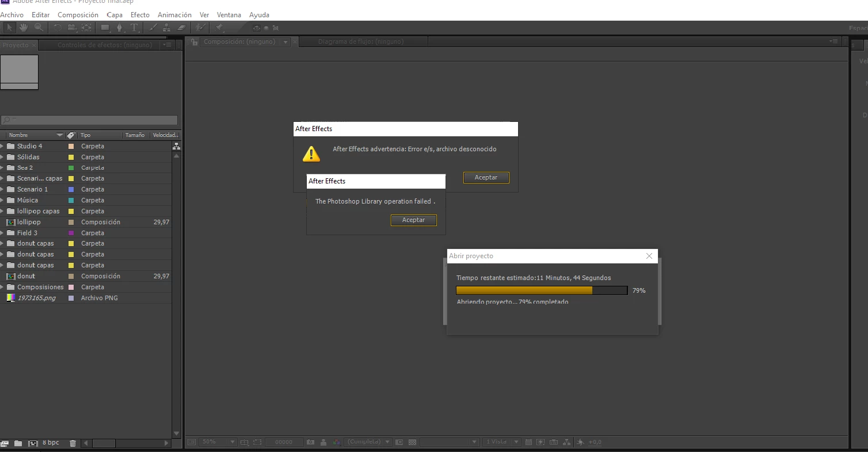This screenshot has width=868, height=452.
Task: Select the Zoom magnifier tool
Action: (x=39, y=27)
